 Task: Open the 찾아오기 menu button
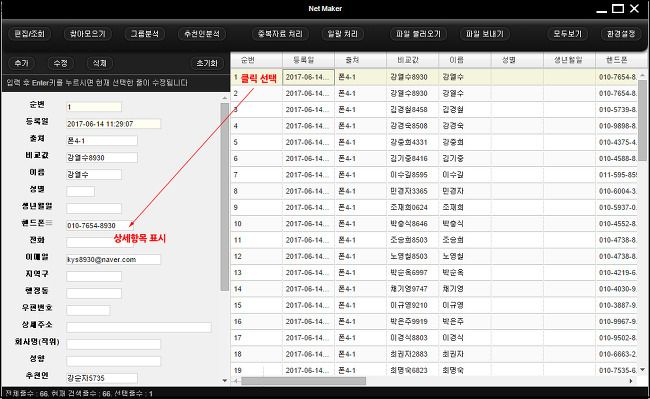pyautogui.click(x=87, y=34)
